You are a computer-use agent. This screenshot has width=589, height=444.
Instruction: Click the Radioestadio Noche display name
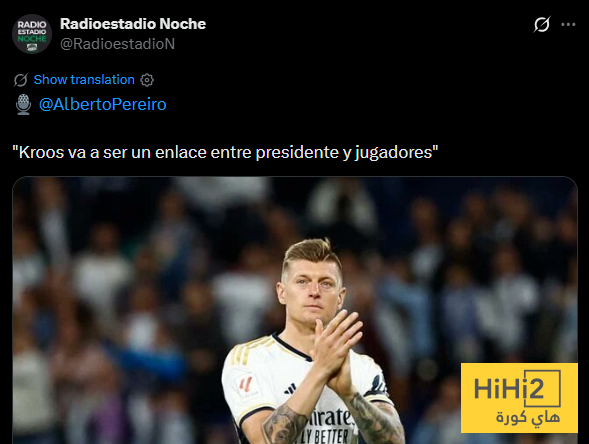click(x=133, y=24)
